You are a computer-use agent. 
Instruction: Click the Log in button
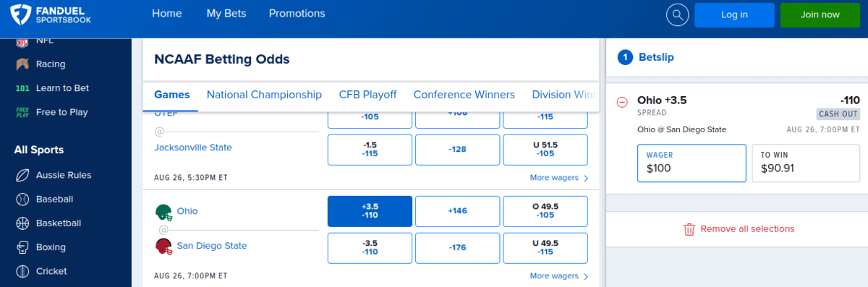tap(734, 14)
